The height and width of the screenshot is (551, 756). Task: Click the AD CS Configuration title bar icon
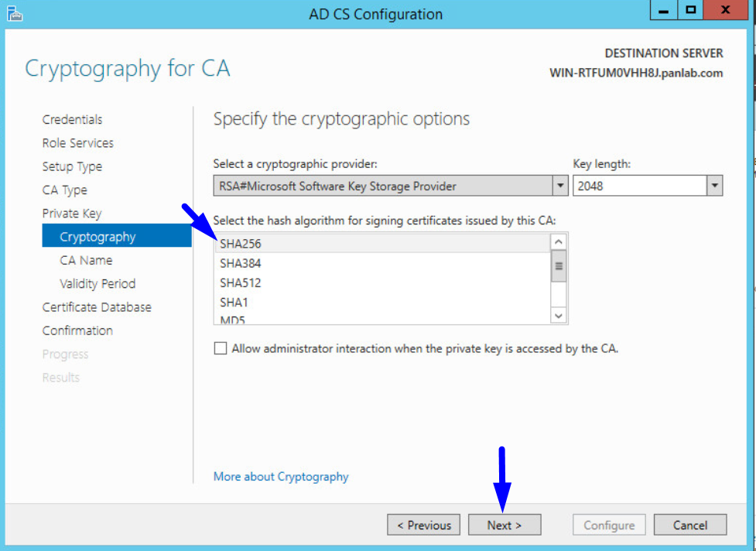click(x=15, y=13)
